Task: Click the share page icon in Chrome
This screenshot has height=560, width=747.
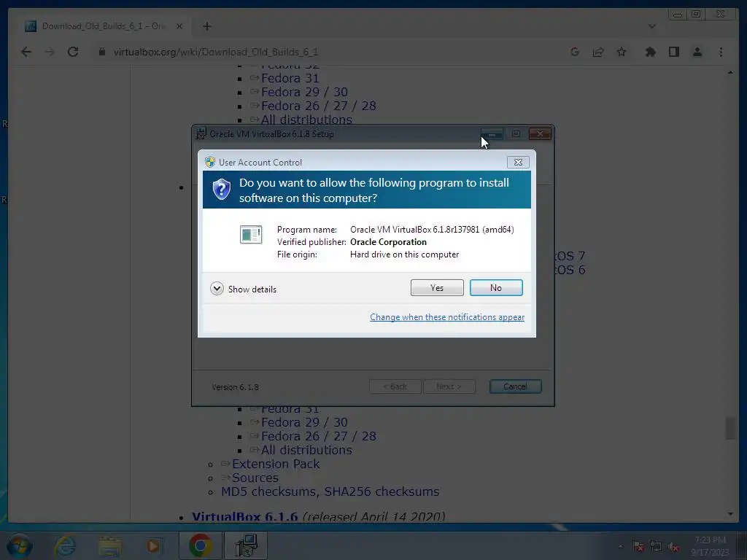Action: click(x=598, y=52)
